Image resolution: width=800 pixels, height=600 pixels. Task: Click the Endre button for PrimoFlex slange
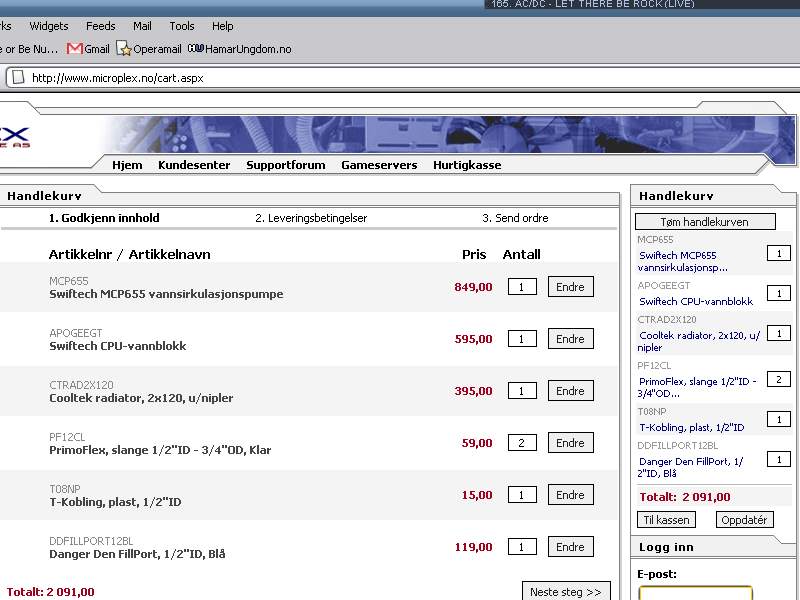[x=570, y=443]
